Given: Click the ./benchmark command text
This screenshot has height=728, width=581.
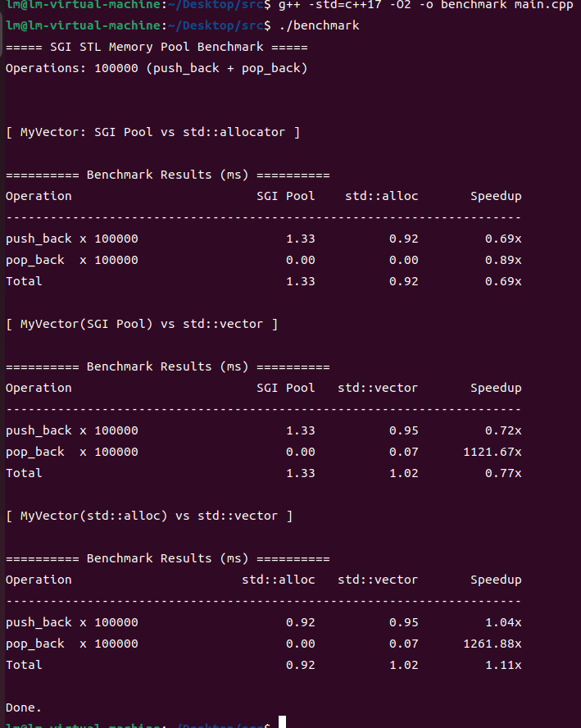Looking at the screenshot, I should pyautogui.click(x=320, y=25).
